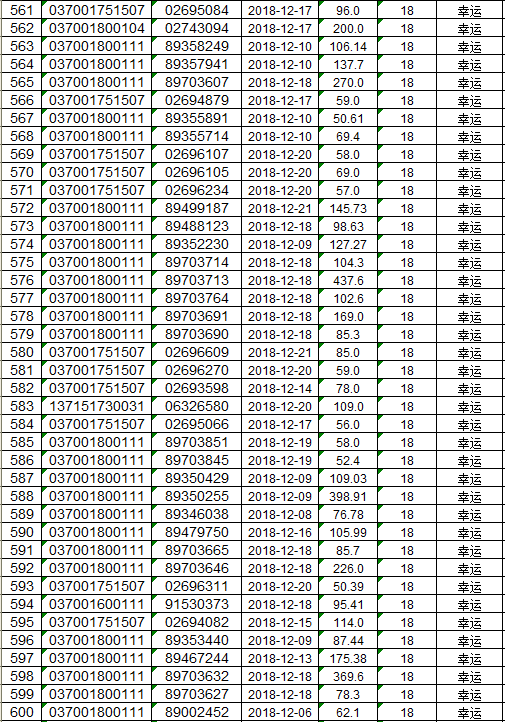Select date 2018-12-17 in row 566
Viewport: 505px width, 722px height.
[x=280, y=100]
